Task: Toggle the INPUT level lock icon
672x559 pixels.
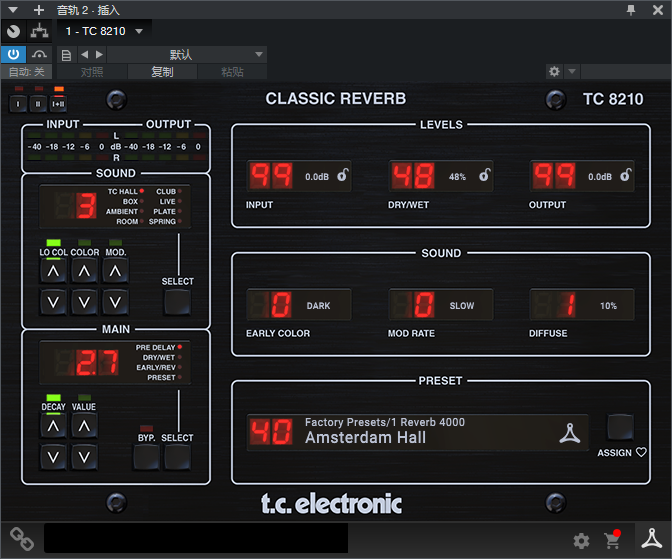Action: 342,175
